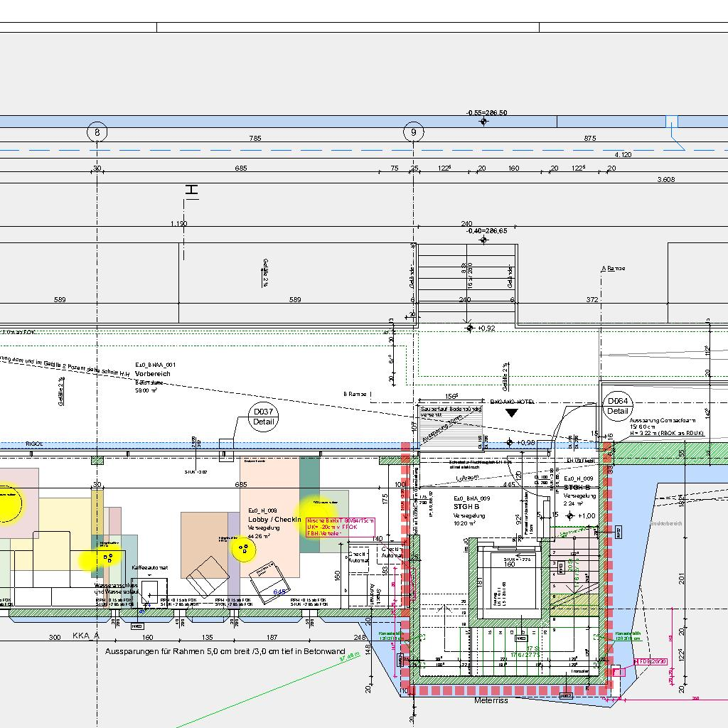The image size is (728, 728).
Task: Click the magenta FD B 20/30 tag
Action: pos(652,662)
